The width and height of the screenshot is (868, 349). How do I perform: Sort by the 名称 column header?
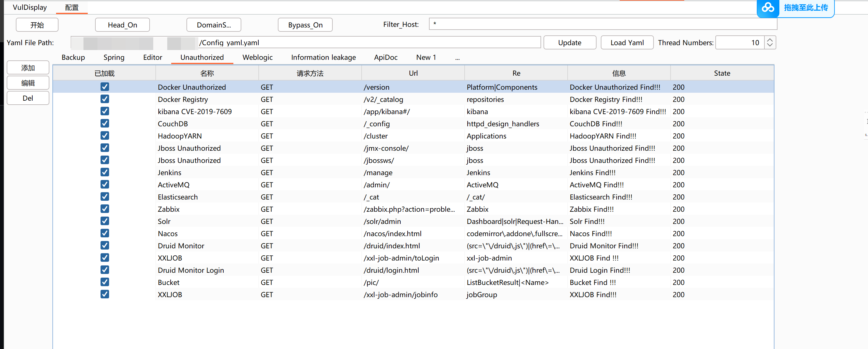coord(207,73)
